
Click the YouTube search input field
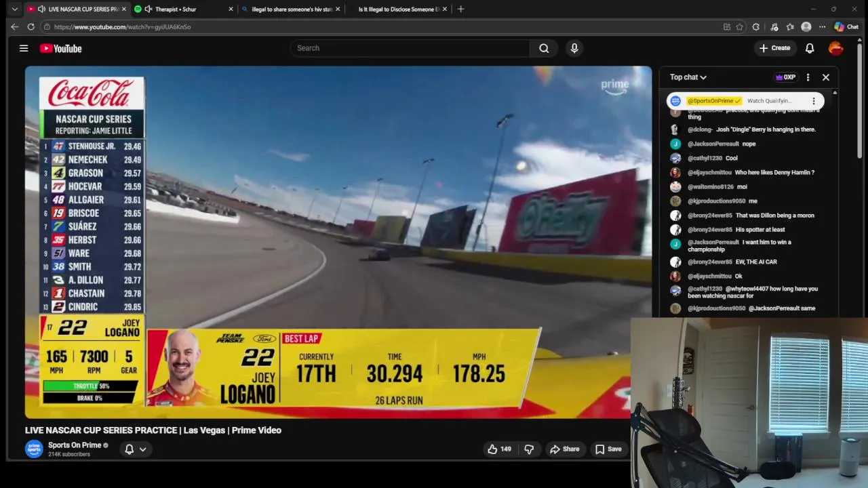(410, 48)
